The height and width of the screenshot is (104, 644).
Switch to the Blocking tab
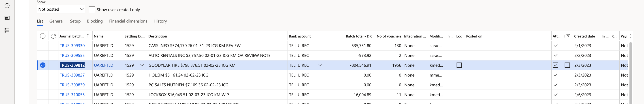[x=95, y=21]
